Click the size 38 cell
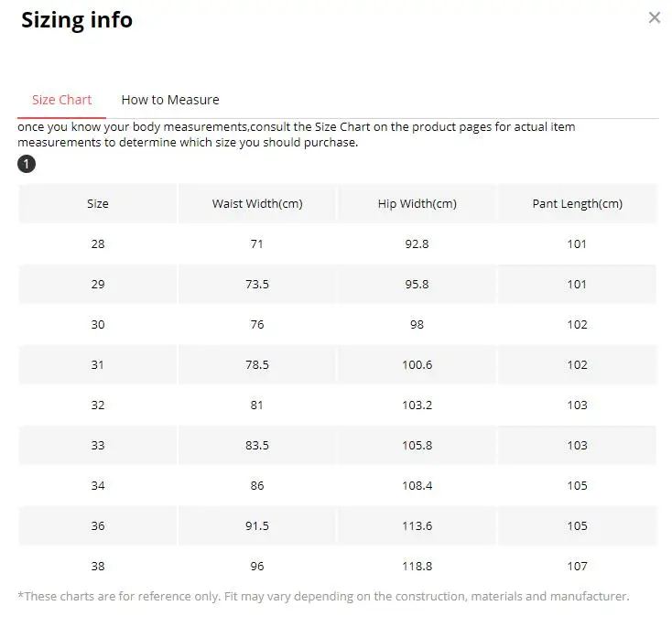 98,566
